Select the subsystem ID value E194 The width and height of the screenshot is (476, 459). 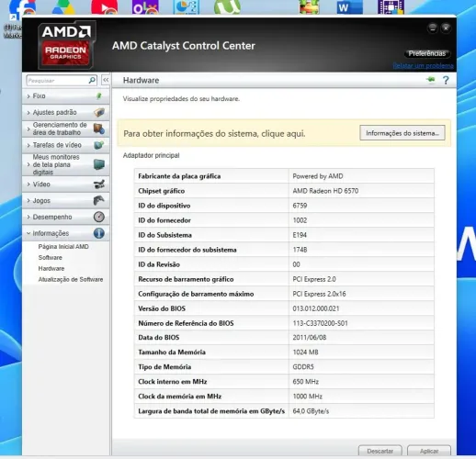[x=300, y=235]
